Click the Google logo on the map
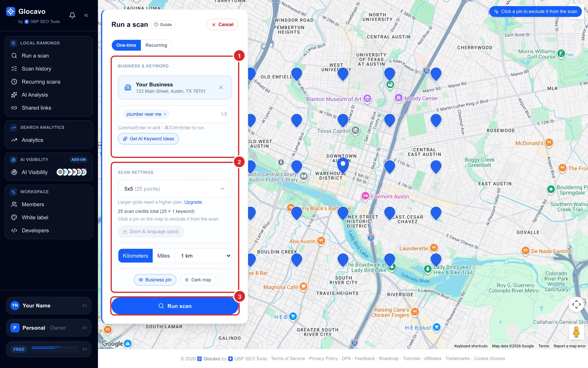Screen dimensions: 588x368 (113, 344)
